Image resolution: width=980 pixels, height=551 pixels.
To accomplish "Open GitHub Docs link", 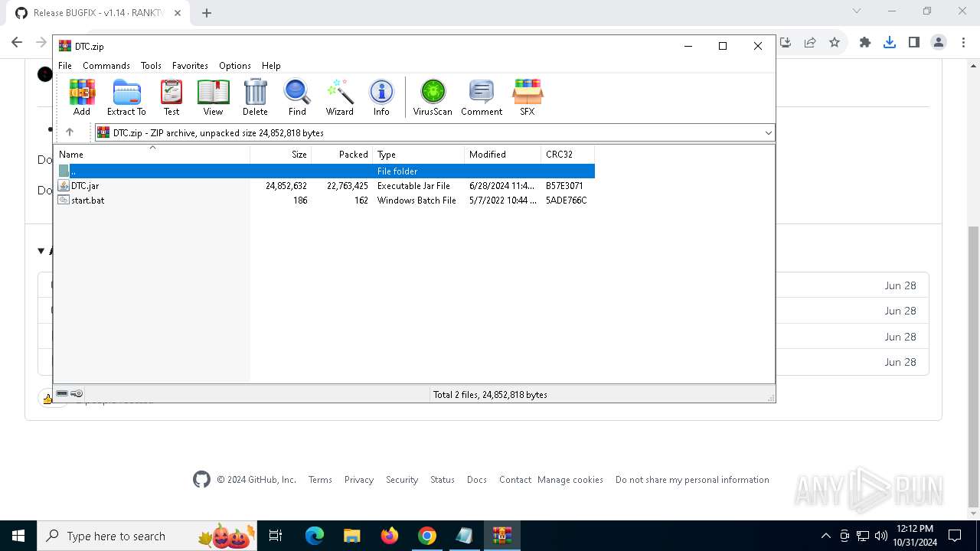I will (477, 480).
